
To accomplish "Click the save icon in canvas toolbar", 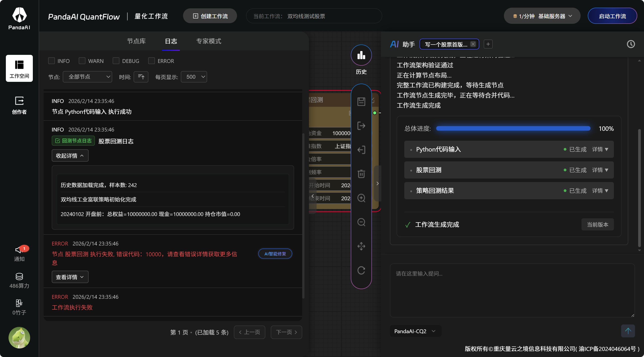I will (x=361, y=101).
